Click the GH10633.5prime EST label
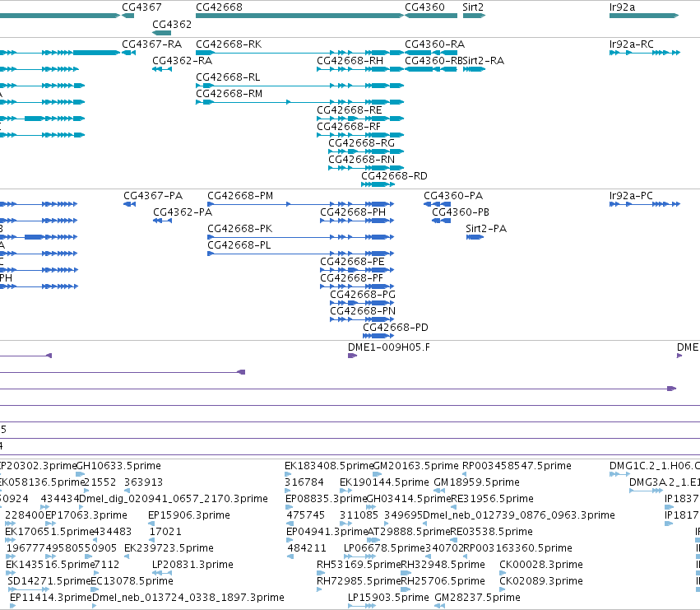The image size is (700, 610). pyautogui.click(x=118, y=466)
